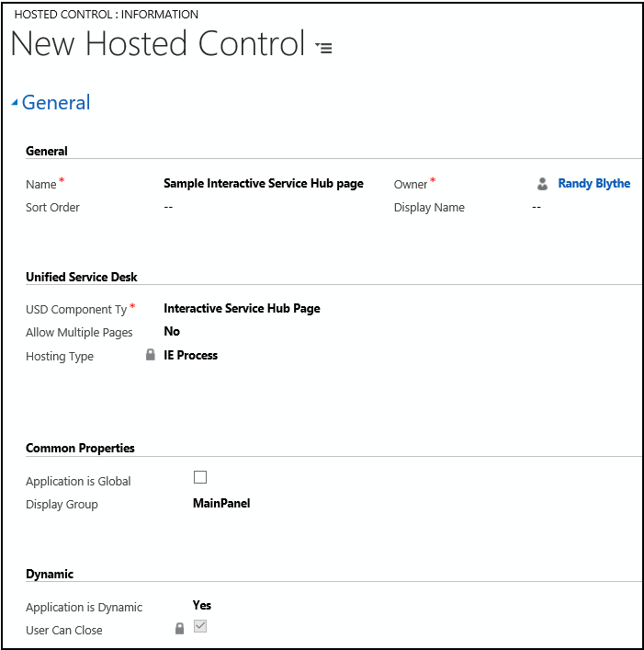Click the lock icon next to Hosting Type
Image resolution: width=644 pixels, height=650 pixels.
coord(151,356)
